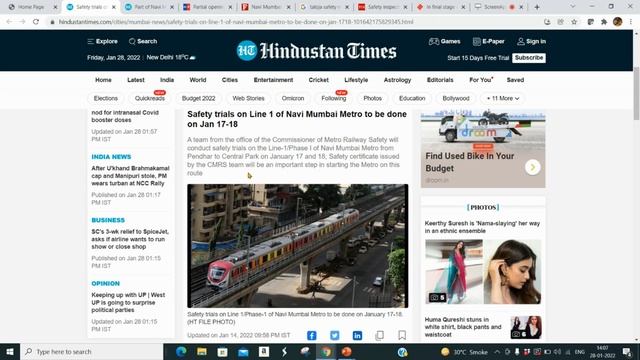Open the Home navigation item
This screenshot has width=640, height=360.
tap(103, 80)
